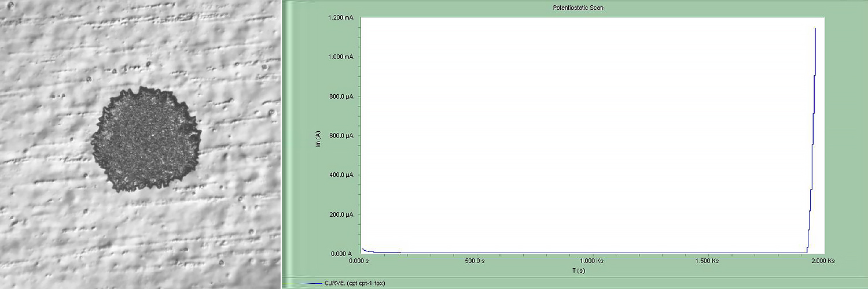
Task: Click the 1.200 mA y-axis tick label
Action: pos(341,17)
